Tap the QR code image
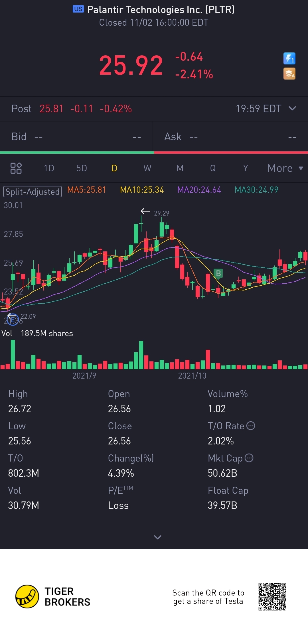 (x=272, y=597)
